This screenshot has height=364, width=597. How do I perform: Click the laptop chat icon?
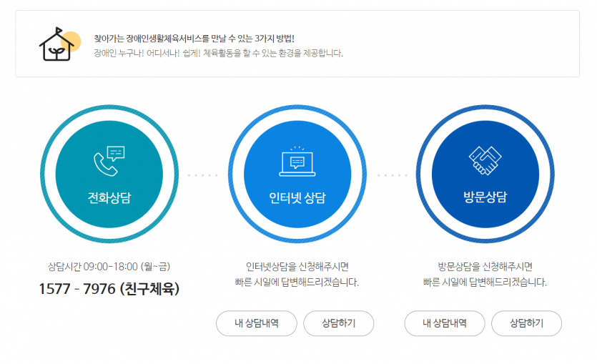click(297, 162)
